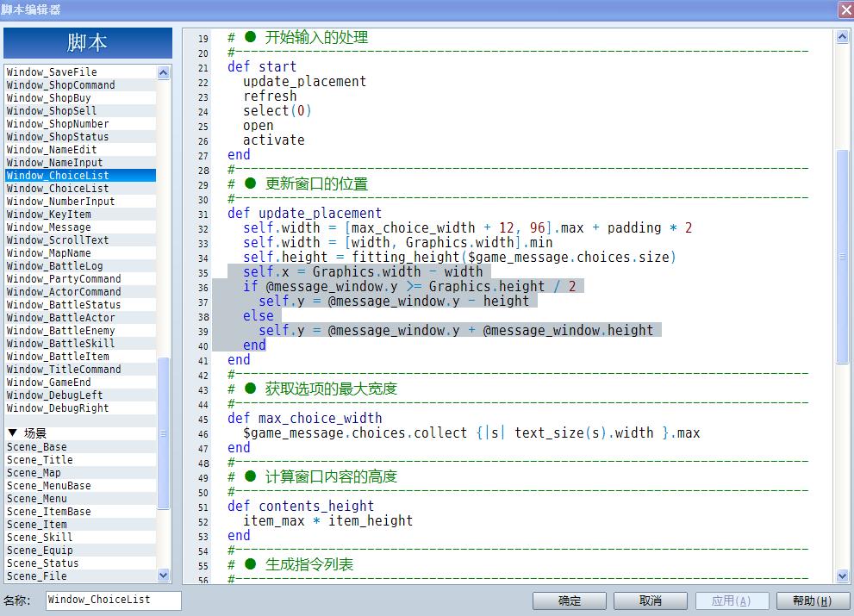This screenshot has height=616, width=854.
Task: Open the Window_KeyItem script
Action: pos(81,214)
